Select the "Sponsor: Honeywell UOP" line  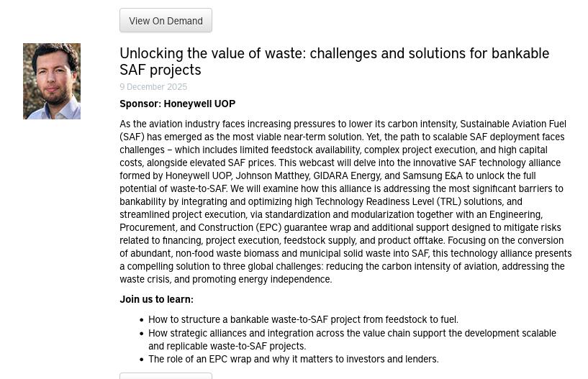click(x=177, y=104)
